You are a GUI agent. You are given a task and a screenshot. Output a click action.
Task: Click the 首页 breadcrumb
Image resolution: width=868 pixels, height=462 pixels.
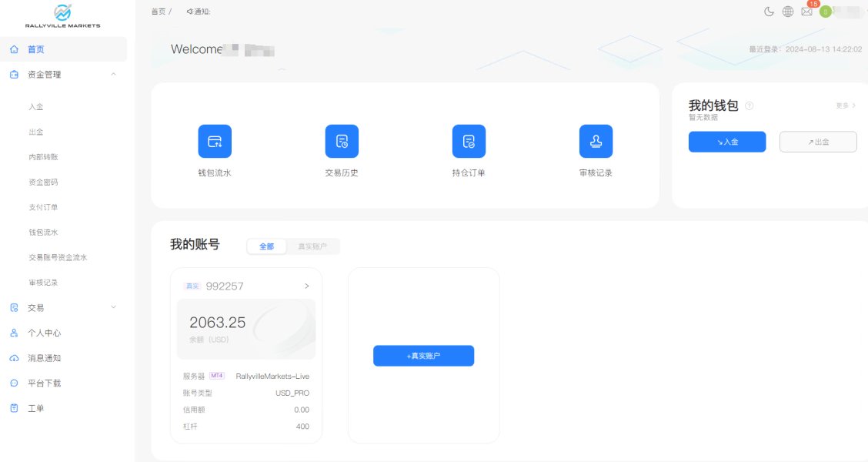(x=159, y=11)
